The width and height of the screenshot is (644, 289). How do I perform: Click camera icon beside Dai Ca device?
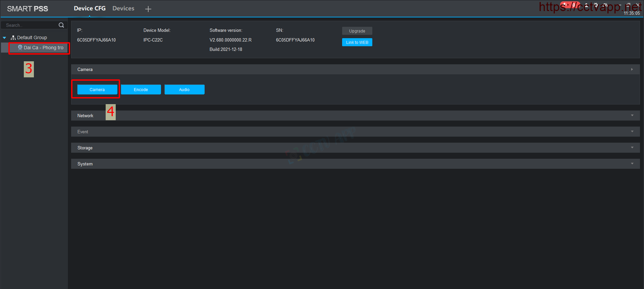(20, 48)
